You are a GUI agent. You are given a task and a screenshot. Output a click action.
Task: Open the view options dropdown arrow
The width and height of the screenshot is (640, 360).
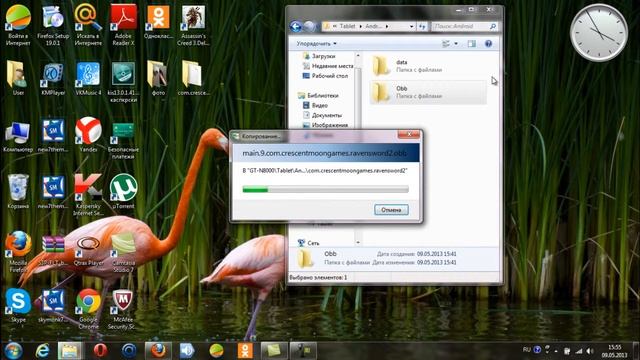[x=456, y=44]
